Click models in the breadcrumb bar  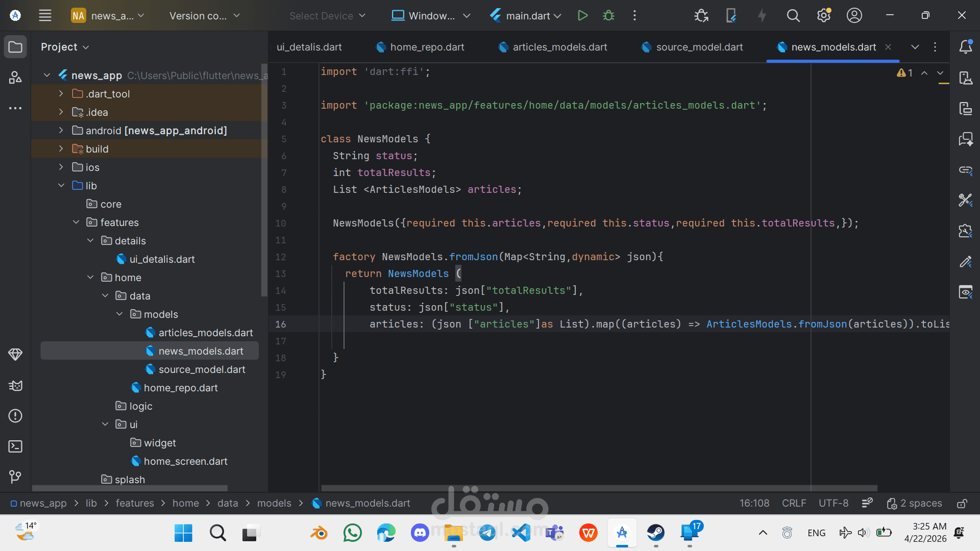274,504
